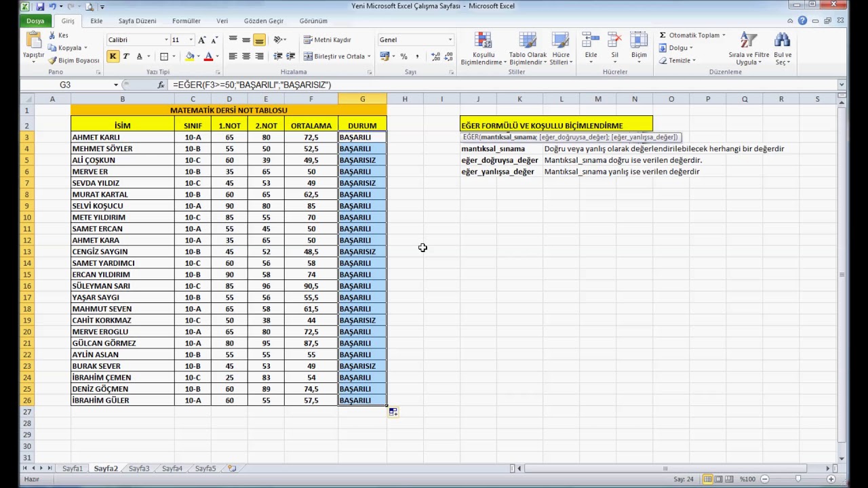
Task: Open Bul ve Seç find menu
Action: point(783,49)
